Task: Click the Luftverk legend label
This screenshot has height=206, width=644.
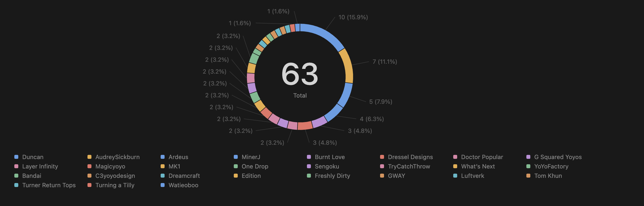Action: tap(472, 176)
